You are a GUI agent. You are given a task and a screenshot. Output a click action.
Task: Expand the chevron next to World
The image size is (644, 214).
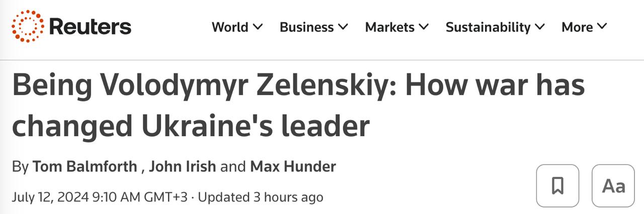(x=258, y=27)
